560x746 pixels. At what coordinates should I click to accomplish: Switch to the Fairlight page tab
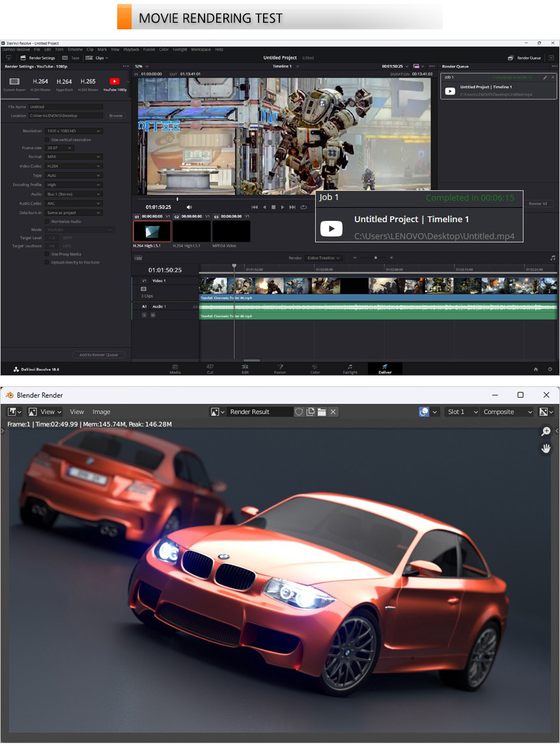tap(350, 369)
